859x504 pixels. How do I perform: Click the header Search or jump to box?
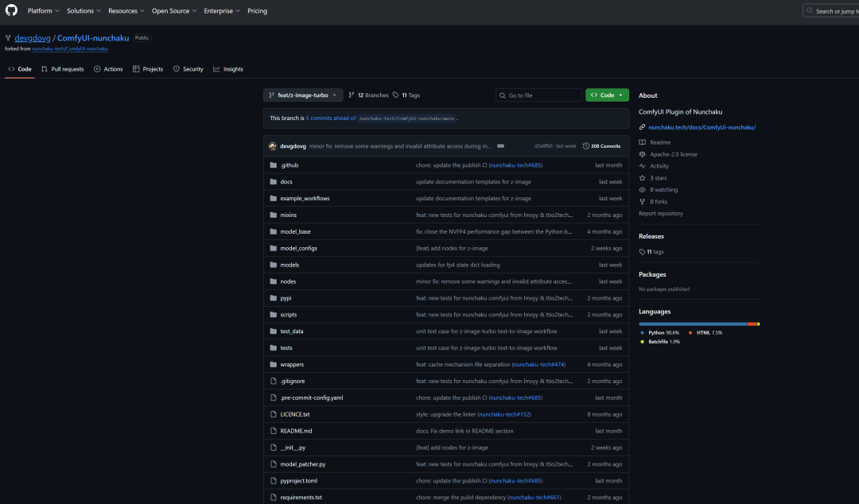831,10
